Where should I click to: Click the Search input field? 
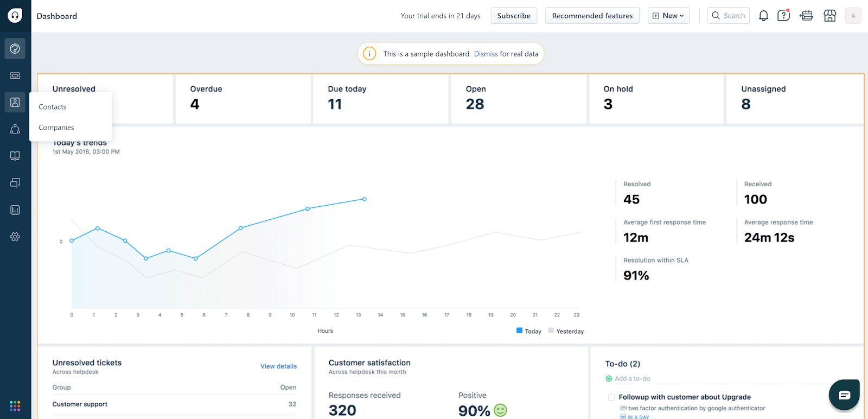tap(729, 16)
